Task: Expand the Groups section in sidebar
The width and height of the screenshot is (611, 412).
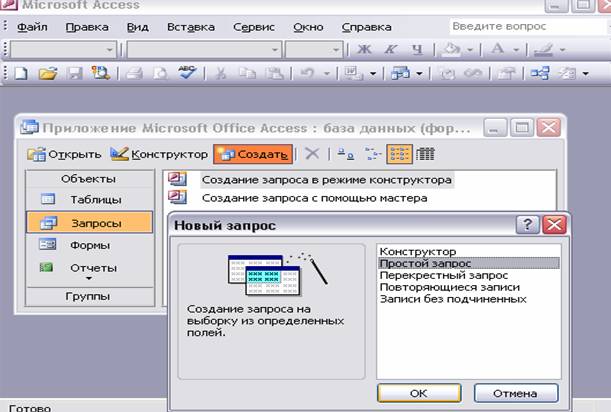Action: tap(88, 296)
